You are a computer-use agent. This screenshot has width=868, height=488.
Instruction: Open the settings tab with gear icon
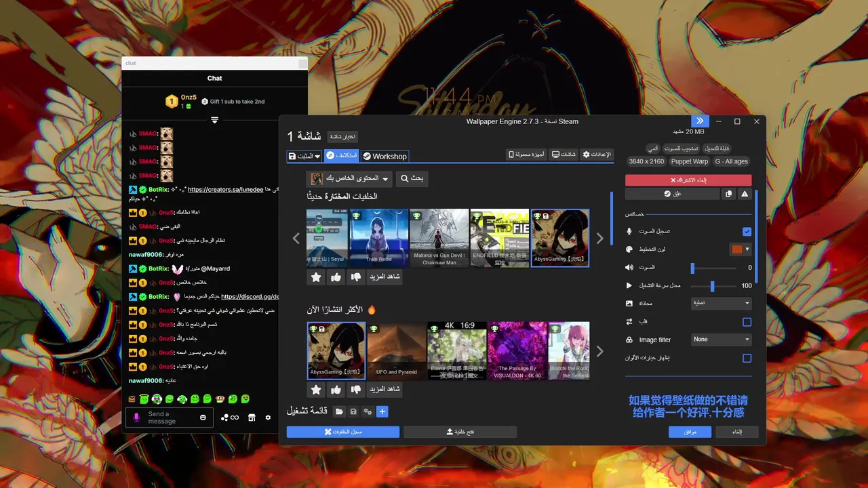(x=597, y=155)
